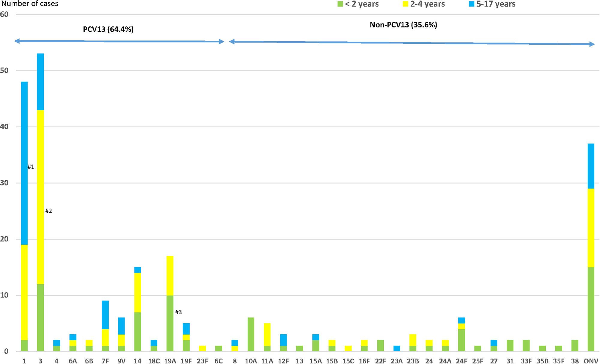Image resolution: width=600 pixels, height=364 pixels.
Task: Click the '#1' annotation label
Action: (31, 167)
